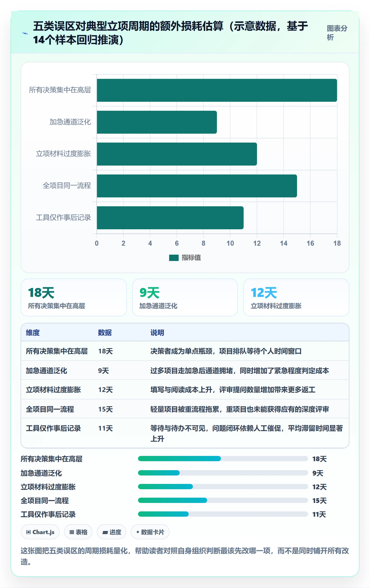Open the 12天 data card
This screenshot has width=370, height=588.
[x=296, y=297]
